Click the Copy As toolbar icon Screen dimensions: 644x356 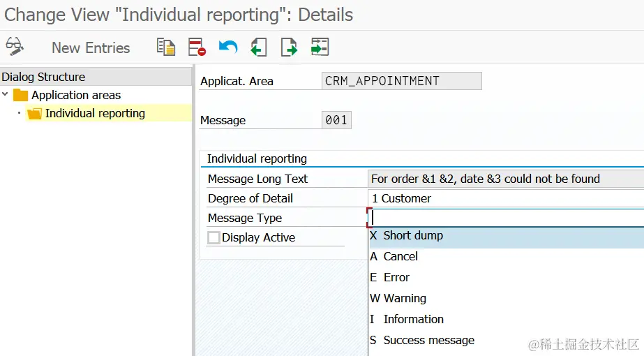point(166,47)
